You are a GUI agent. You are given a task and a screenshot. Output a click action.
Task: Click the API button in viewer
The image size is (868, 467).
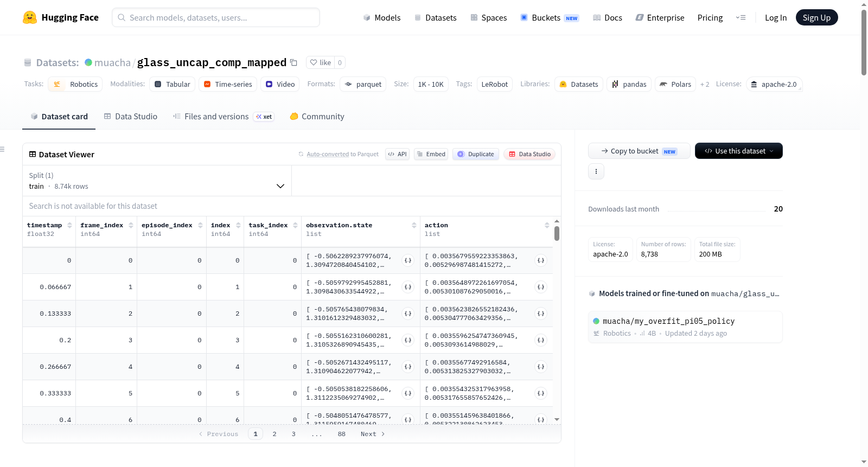click(398, 154)
